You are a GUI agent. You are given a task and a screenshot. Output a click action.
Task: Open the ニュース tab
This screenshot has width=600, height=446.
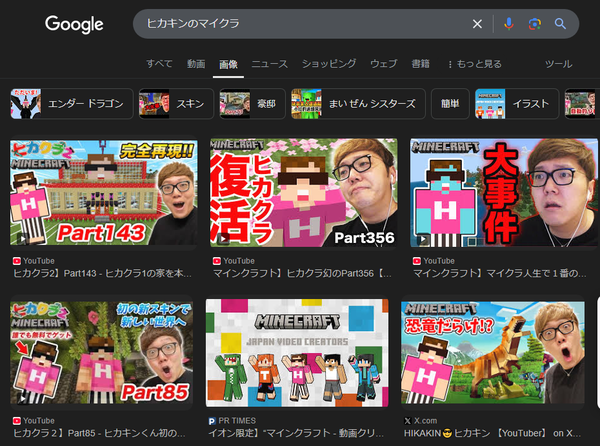click(269, 63)
